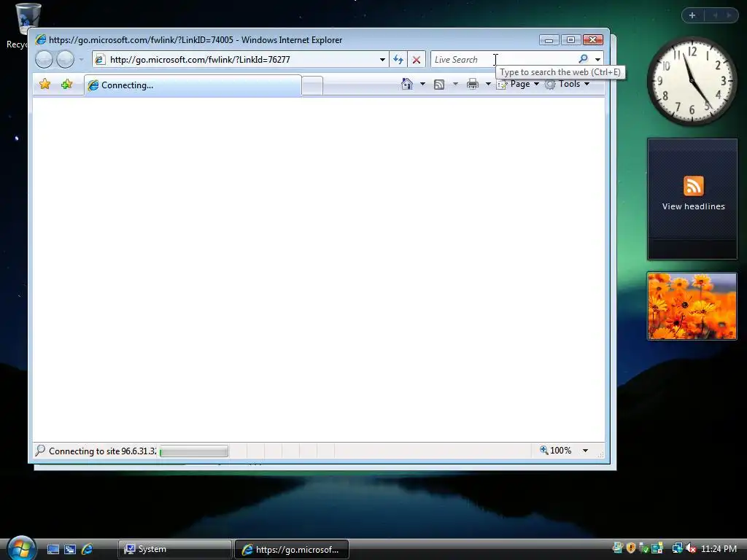
Task: Click the Live Search input box
Action: pos(503,60)
